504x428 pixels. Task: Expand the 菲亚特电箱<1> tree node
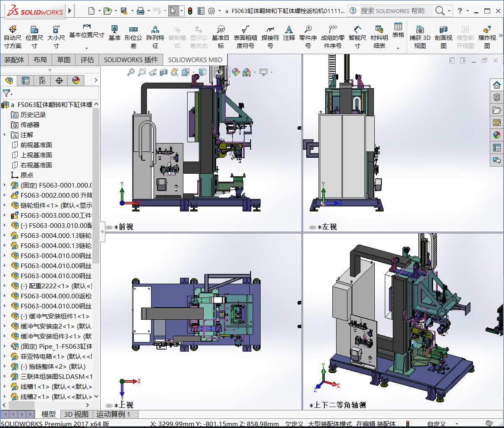coord(5,356)
